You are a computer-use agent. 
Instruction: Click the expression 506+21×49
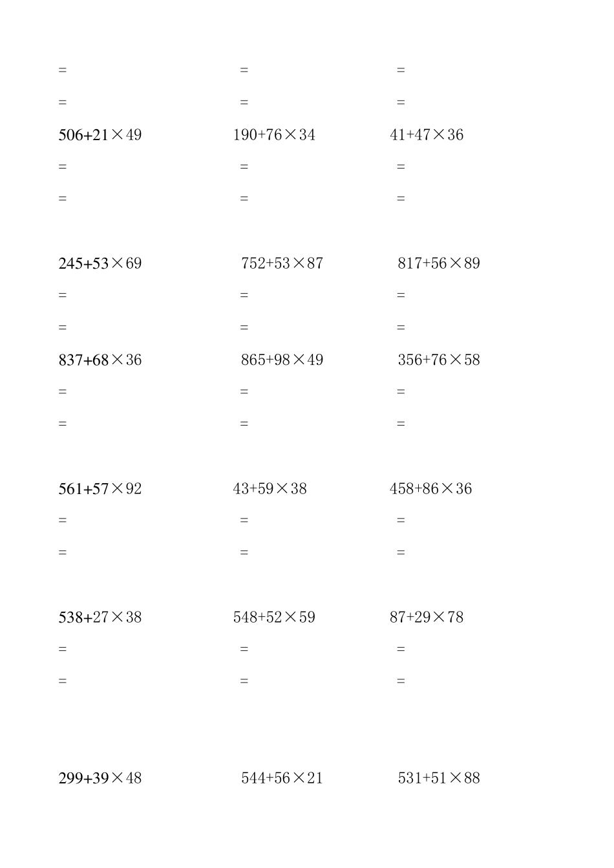tap(100, 135)
